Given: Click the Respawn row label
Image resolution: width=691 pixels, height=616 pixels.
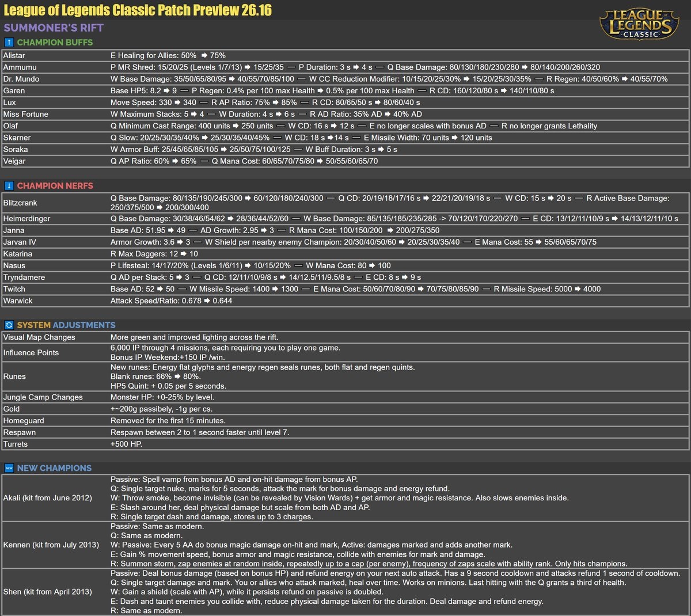Looking at the screenshot, I should coord(20,432).
